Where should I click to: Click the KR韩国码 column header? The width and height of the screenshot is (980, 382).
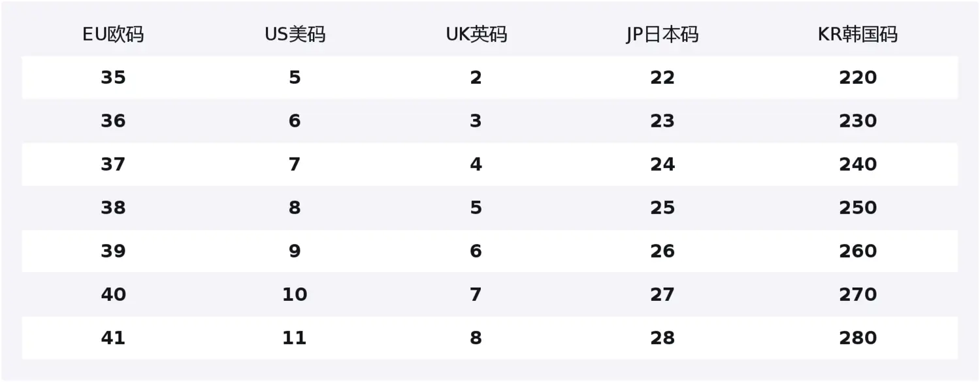[x=857, y=35]
